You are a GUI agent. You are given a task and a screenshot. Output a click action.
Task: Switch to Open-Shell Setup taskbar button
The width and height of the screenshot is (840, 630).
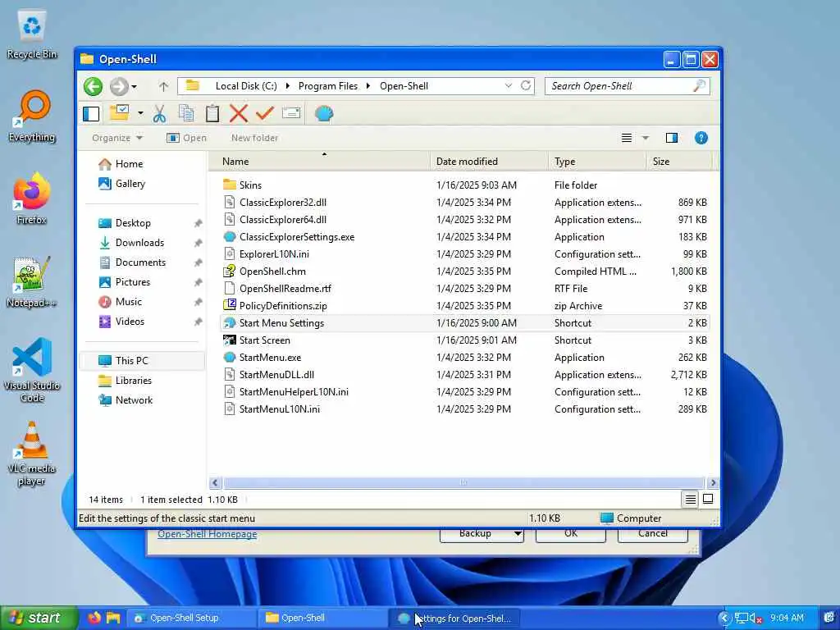[192, 619]
